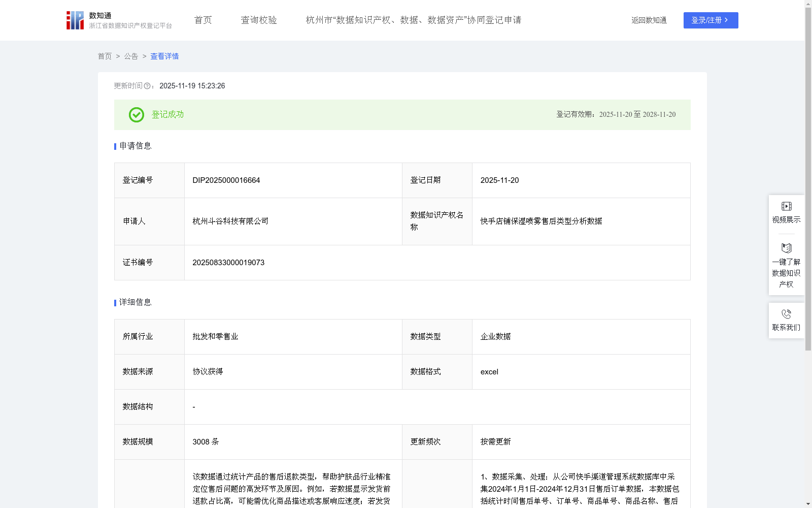Click the 返回数知通 link
Viewport: 812px width, 508px height.
click(x=649, y=20)
